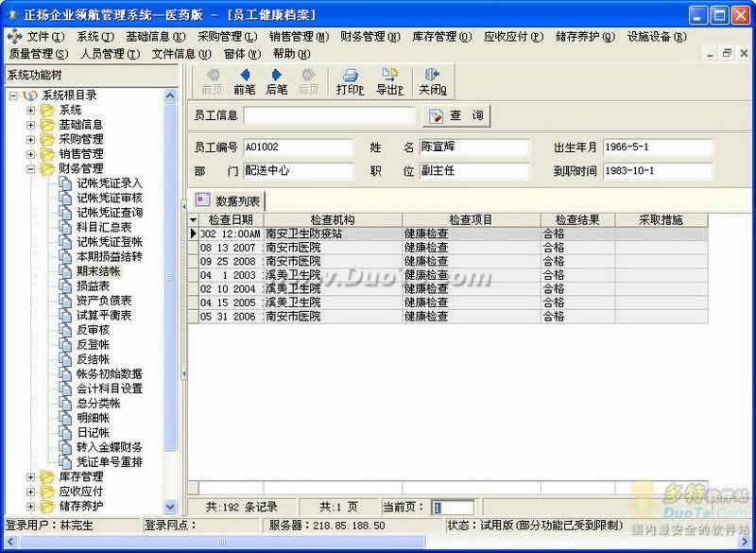756x553 pixels.
Task: Open the 基础信息(K) menu
Action: [x=156, y=37]
